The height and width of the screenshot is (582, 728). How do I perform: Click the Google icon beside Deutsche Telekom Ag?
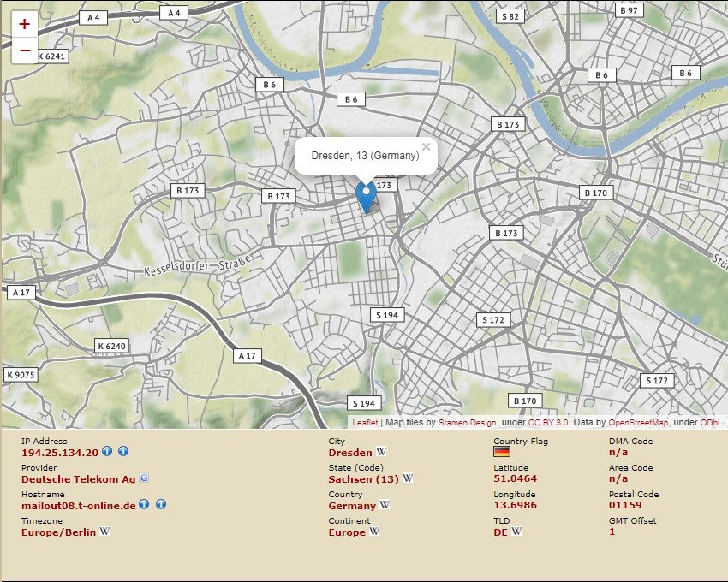coord(144,478)
